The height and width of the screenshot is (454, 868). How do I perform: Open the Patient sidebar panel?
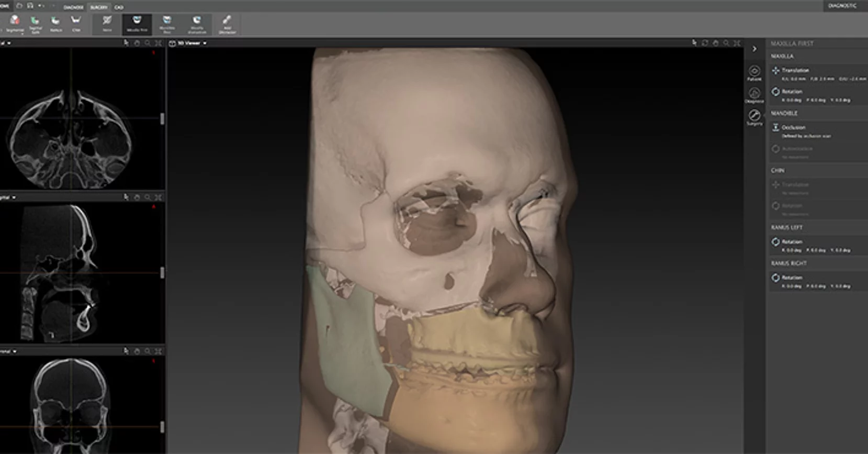click(x=754, y=73)
